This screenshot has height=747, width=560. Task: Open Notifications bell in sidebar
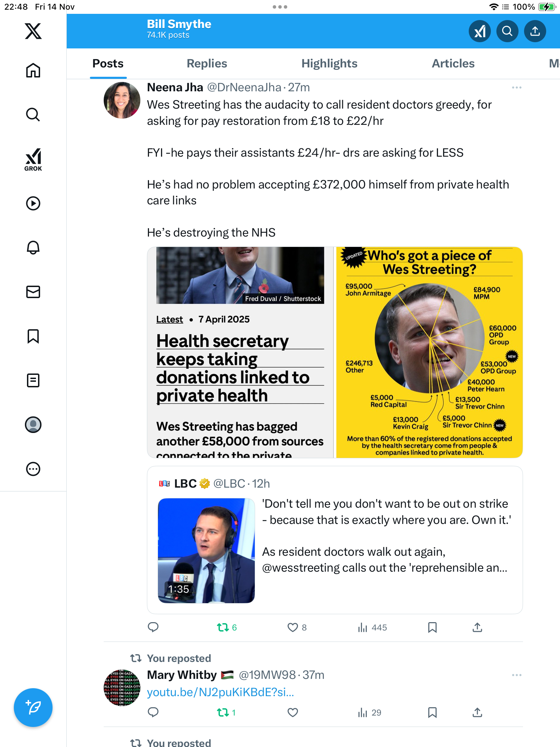click(x=33, y=248)
